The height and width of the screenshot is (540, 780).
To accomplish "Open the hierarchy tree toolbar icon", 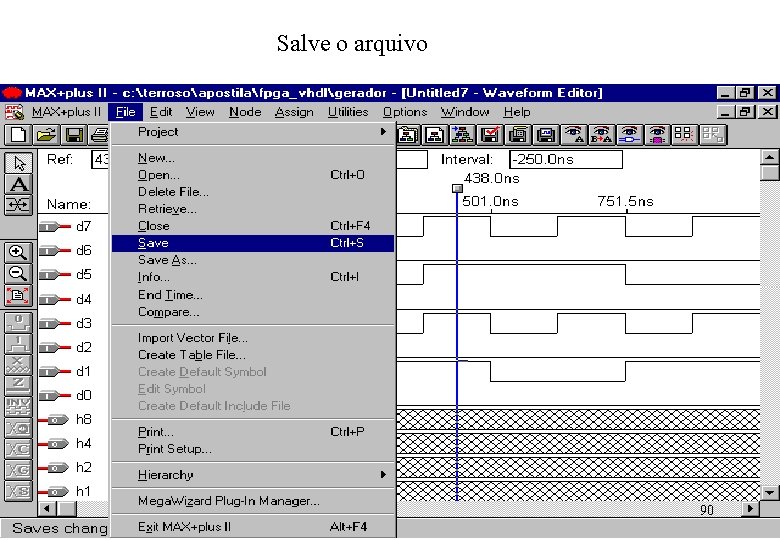I will [463, 135].
